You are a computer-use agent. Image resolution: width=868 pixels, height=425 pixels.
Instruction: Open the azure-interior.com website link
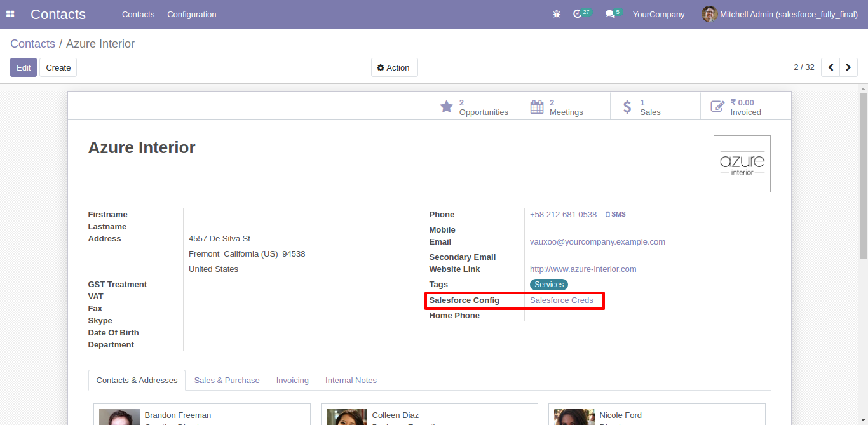[583, 269]
